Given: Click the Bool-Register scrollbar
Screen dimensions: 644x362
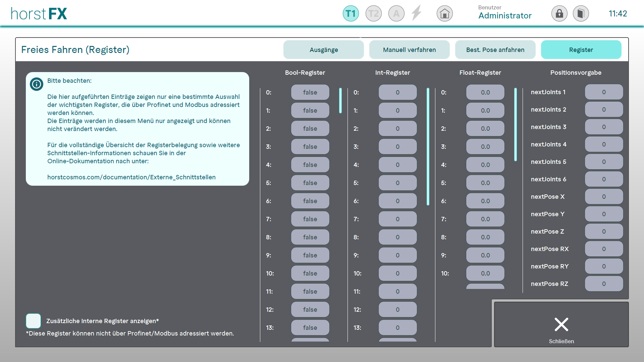Looking at the screenshot, I should (x=340, y=101).
